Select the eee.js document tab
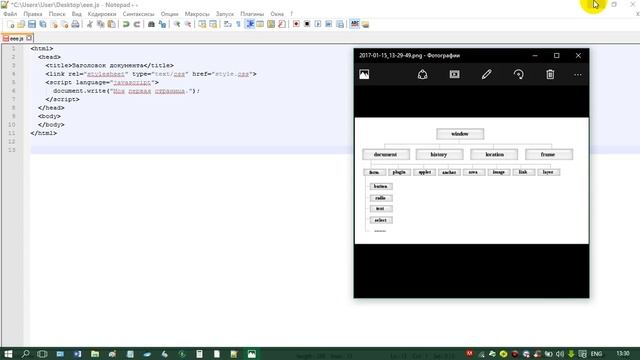 pos(17,38)
